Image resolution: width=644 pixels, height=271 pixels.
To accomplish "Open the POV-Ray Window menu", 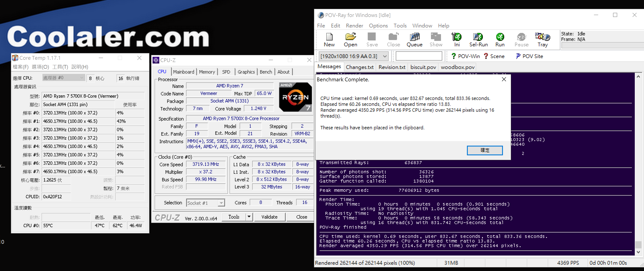I will (x=422, y=26).
